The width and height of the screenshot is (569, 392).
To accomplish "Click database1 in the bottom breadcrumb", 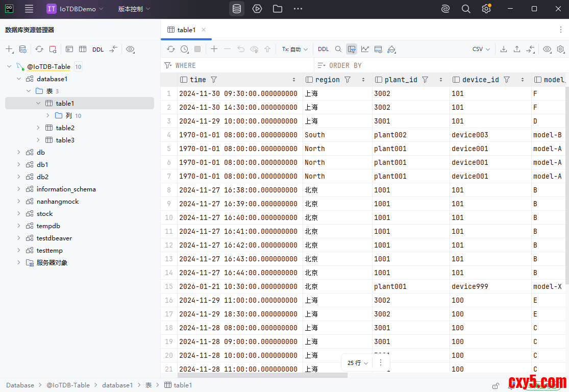I will pyautogui.click(x=117, y=385).
